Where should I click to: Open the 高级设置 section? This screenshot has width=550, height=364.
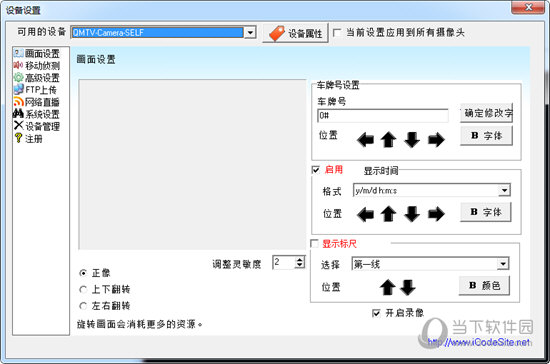pos(42,78)
